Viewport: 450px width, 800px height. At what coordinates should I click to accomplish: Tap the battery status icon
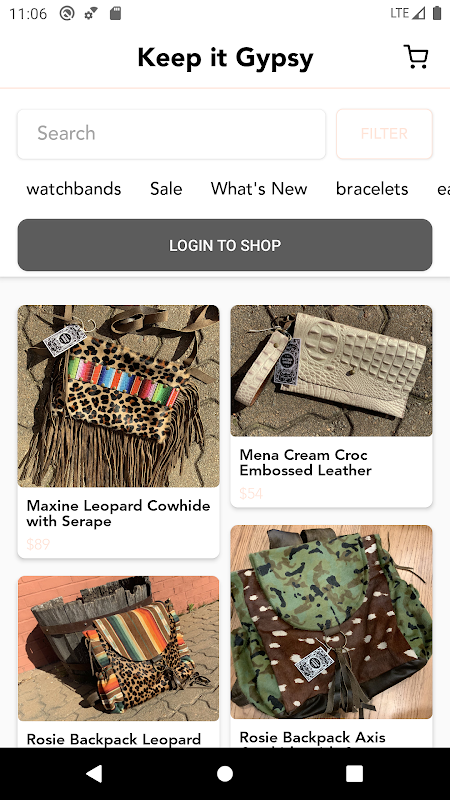pyautogui.click(x=437, y=13)
